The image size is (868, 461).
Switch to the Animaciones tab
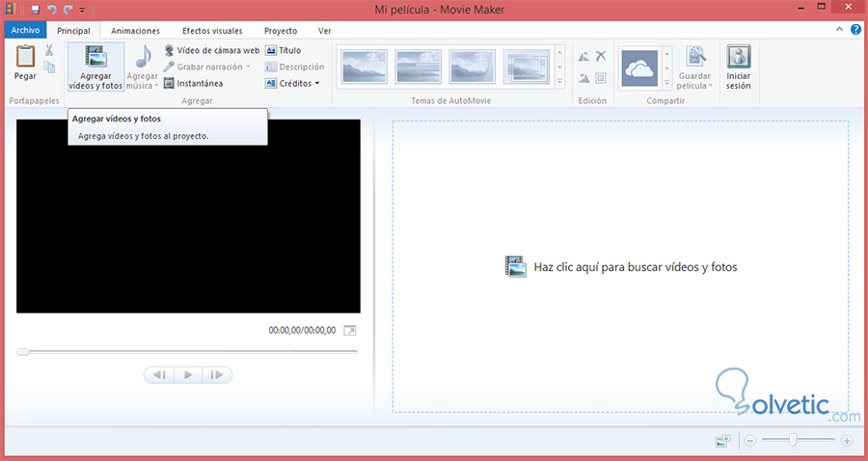(x=135, y=31)
